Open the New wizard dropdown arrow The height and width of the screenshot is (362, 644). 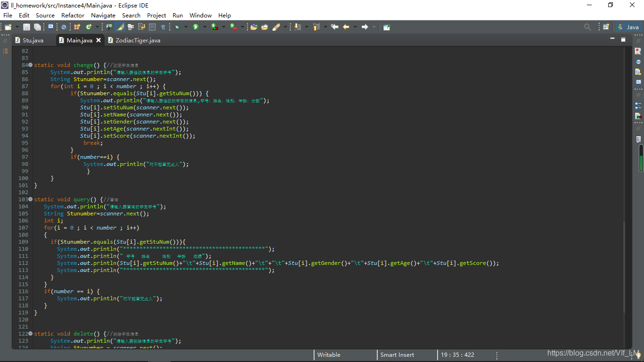point(17,27)
